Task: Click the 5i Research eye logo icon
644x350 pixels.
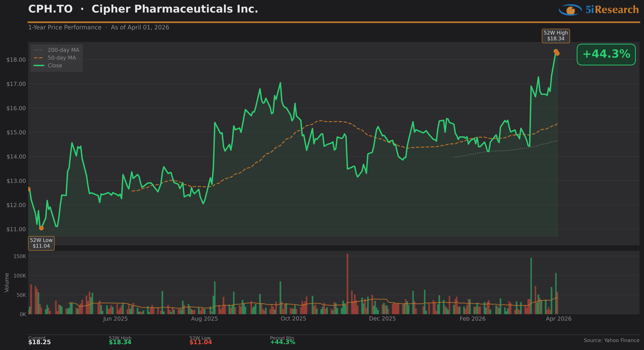Action: pyautogui.click(x=570, y=10)
